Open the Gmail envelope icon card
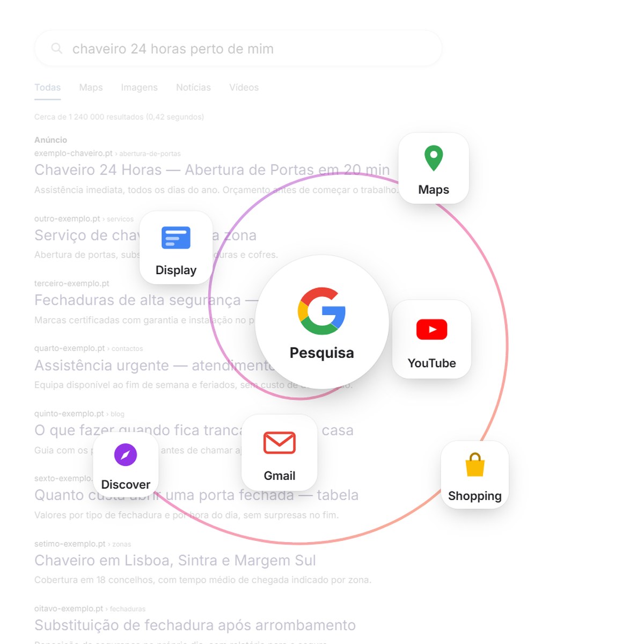 (280, 452)
